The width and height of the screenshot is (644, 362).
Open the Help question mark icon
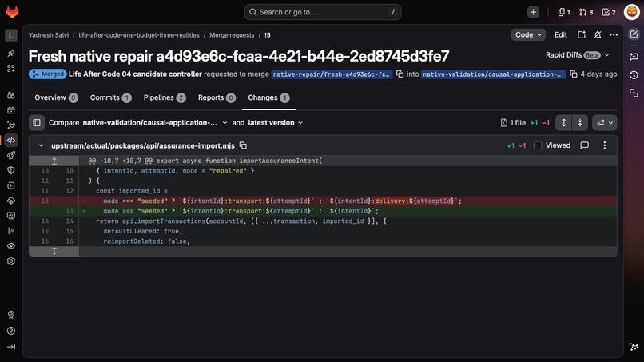pyautogui.click(x=11, y=331)
